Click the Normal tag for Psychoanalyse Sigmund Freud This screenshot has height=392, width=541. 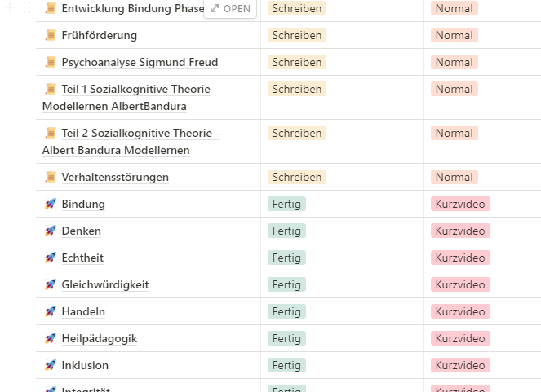[x=454, y=62]
